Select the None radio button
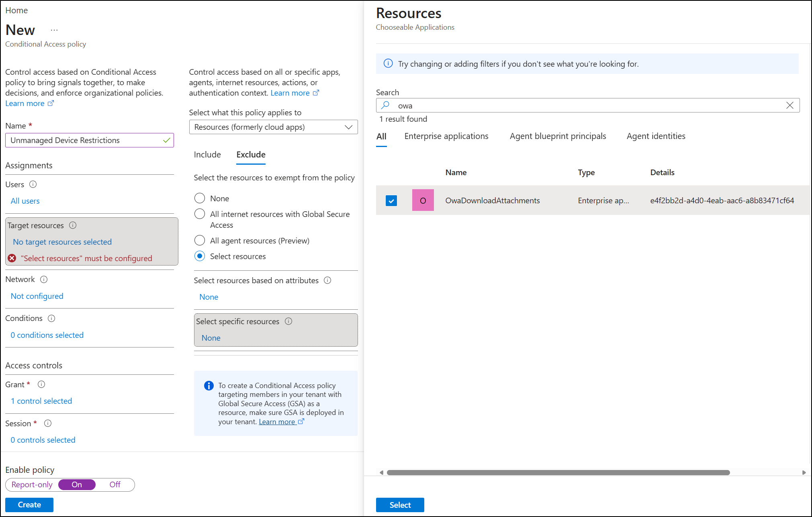The image size is (812, 517). (200, 198)
